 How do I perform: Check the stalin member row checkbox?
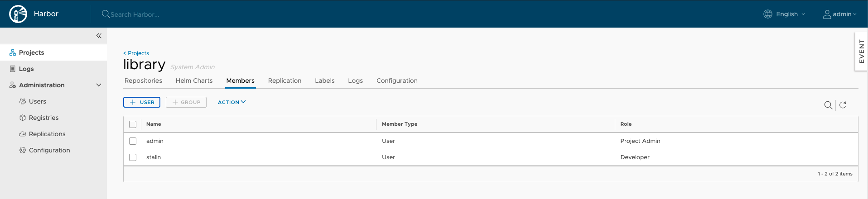coord(133,157)
